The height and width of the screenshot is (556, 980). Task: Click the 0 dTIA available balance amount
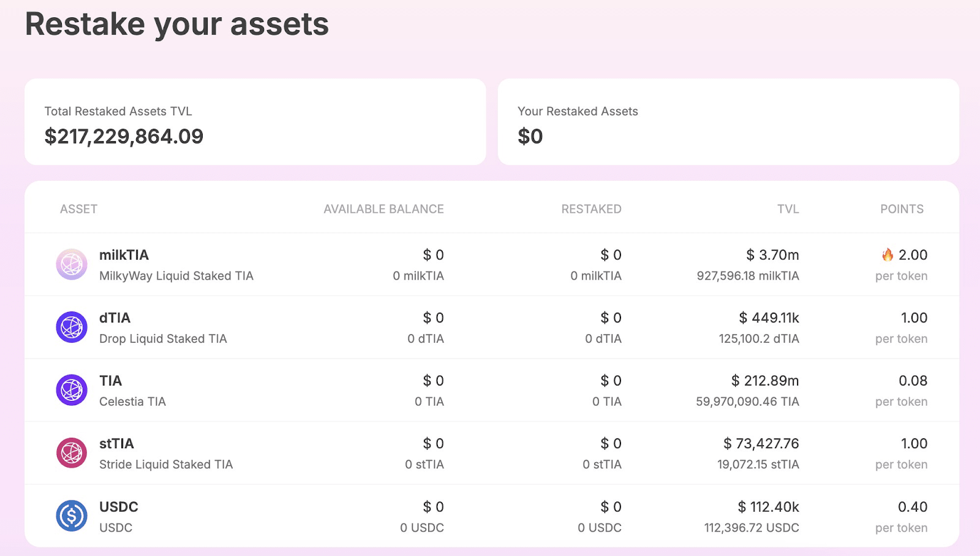pyautogui.click(x=426, y=339)
